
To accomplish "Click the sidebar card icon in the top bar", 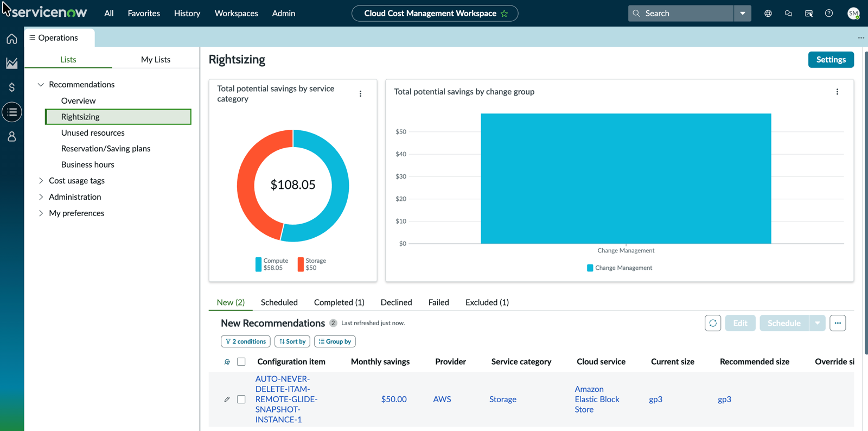I will [809, 13].
